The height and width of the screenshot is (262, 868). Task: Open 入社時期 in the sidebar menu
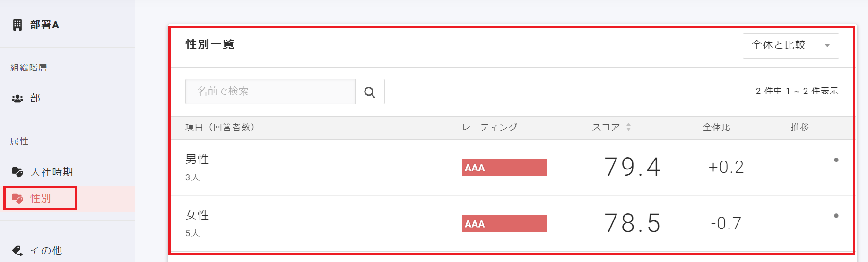pos(52,172)
